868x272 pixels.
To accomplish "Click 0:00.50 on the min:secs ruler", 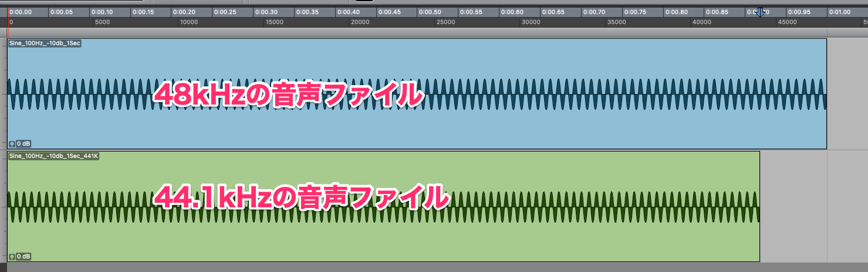I will [x=428, y=12].
